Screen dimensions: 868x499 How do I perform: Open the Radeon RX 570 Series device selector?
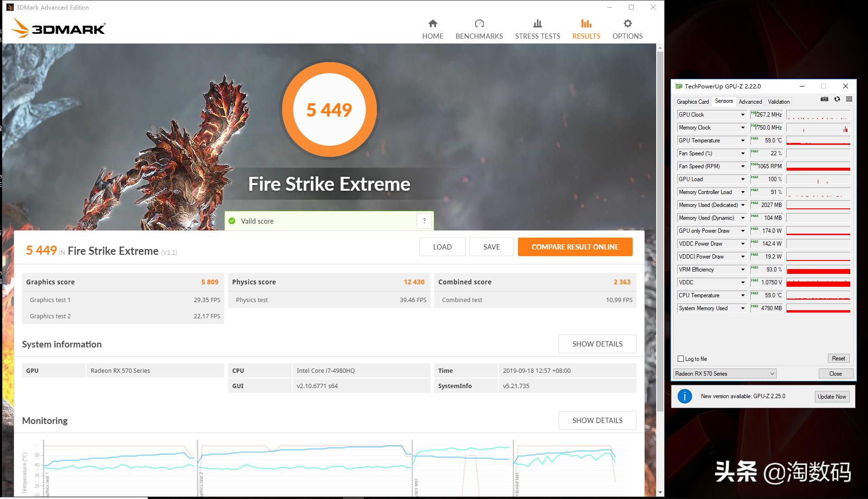725,374
